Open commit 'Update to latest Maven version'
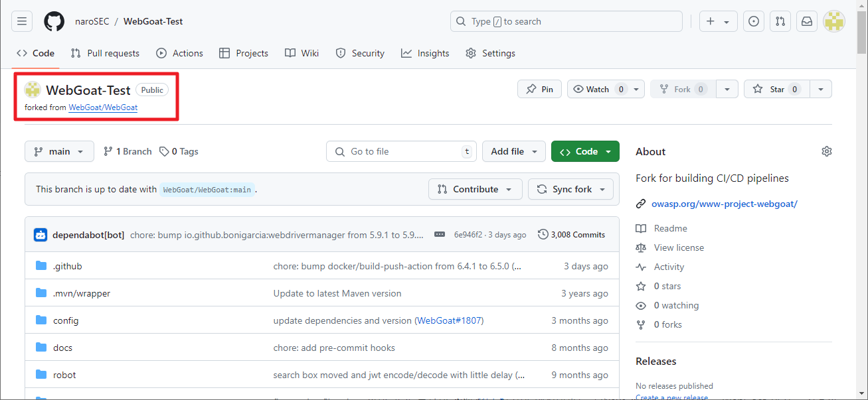Image resolution: width=868 pixels, height=400 pixels. tap(337, 293)
